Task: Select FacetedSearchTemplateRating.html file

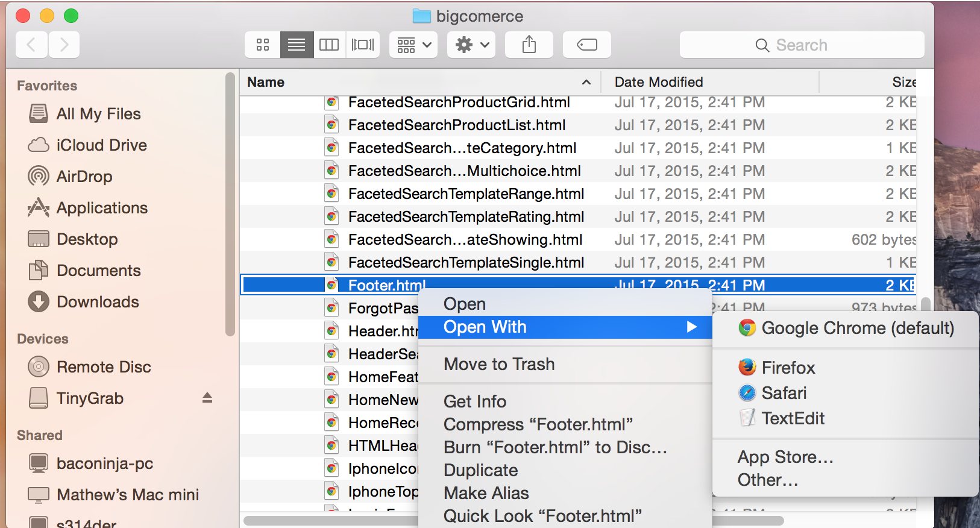Action: tap(466, 217)
